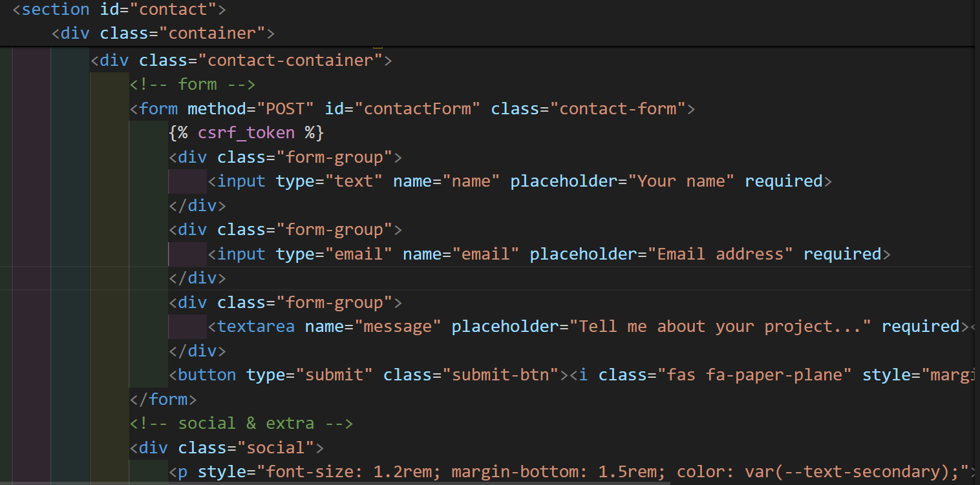Click required on the textarea line

921,327
